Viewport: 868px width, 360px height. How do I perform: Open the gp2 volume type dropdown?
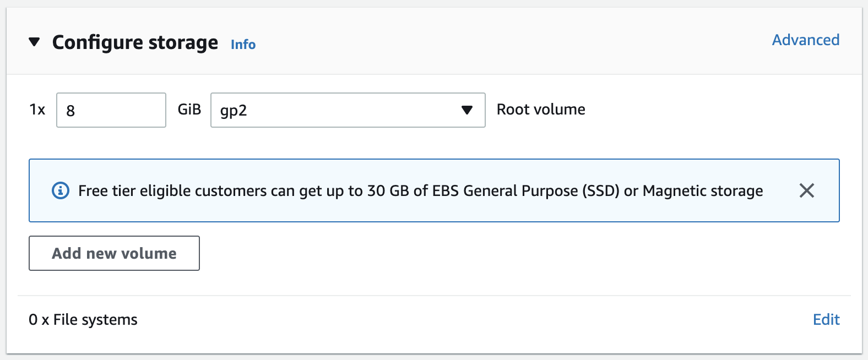coord(336,110)
